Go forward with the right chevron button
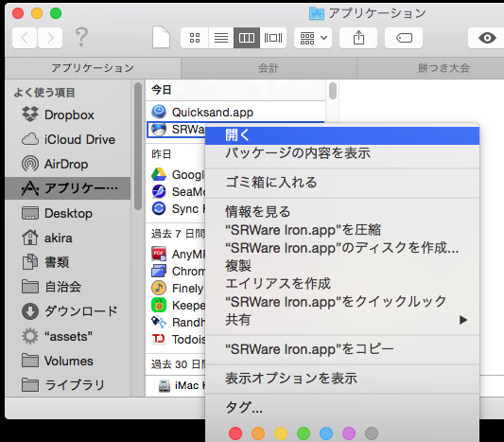 coord(50,38)
